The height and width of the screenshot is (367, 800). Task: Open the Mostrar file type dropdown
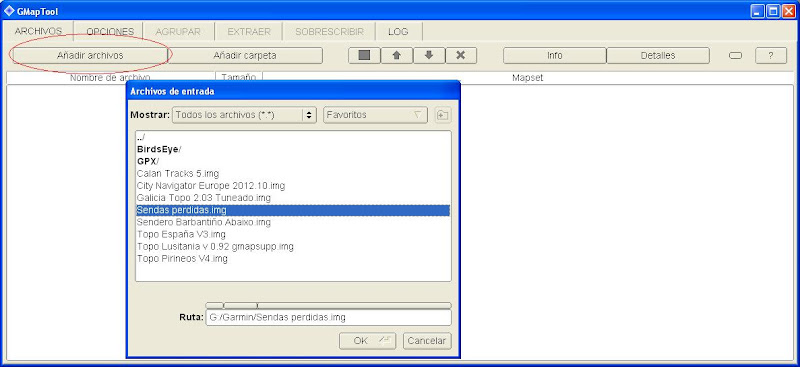click(245, 115)
